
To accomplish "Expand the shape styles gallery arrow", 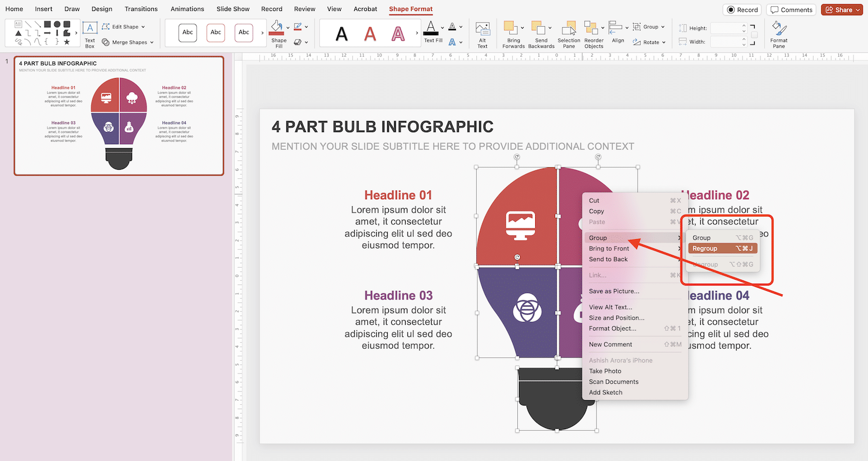I will point(262,33).
